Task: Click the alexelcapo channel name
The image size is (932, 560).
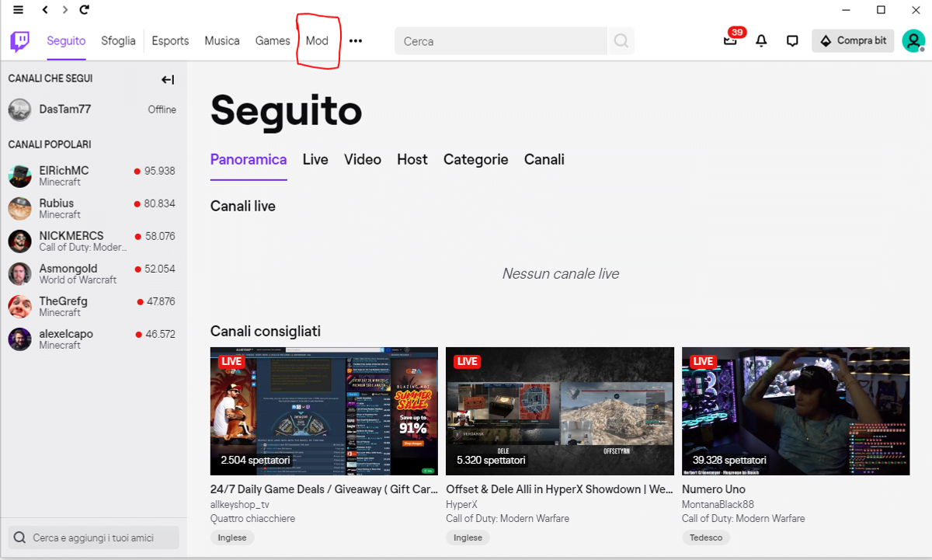Action: pos(66,334)
